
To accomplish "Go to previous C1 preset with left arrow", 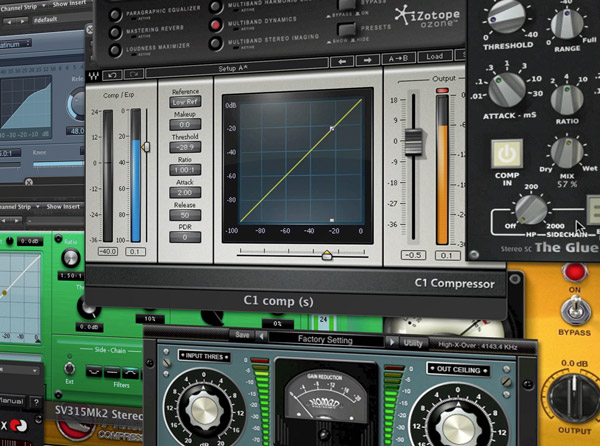I will tap(342, 61).
